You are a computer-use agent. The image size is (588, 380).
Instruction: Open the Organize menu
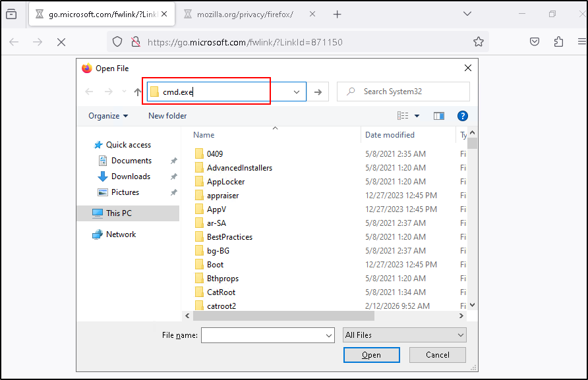pyautogui.click(x=108, y=116)
